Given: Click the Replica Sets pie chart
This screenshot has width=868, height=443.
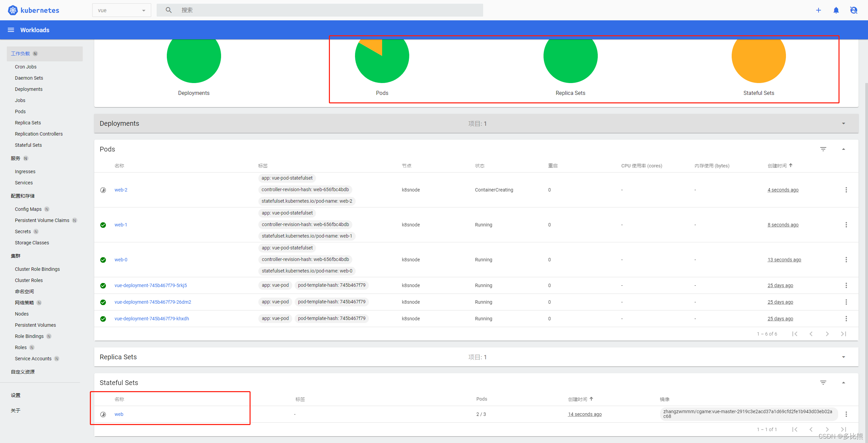Looking at the screenshot, I should (571, 60).
